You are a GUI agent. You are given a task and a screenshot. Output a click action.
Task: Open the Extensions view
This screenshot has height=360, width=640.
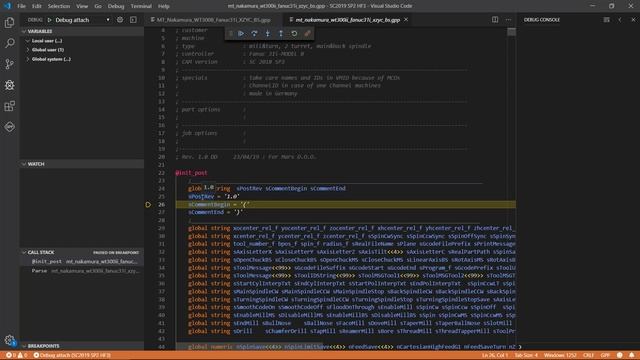[x=9, y=106]
